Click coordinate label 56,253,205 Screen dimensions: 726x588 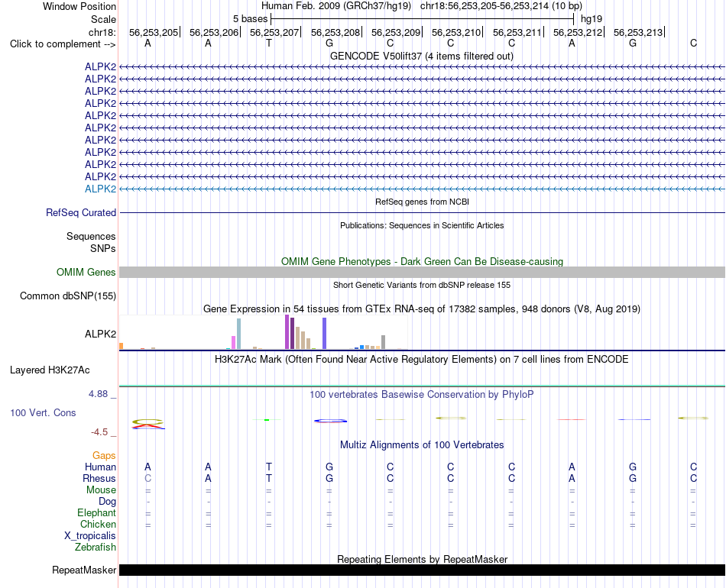coord(154,32)
